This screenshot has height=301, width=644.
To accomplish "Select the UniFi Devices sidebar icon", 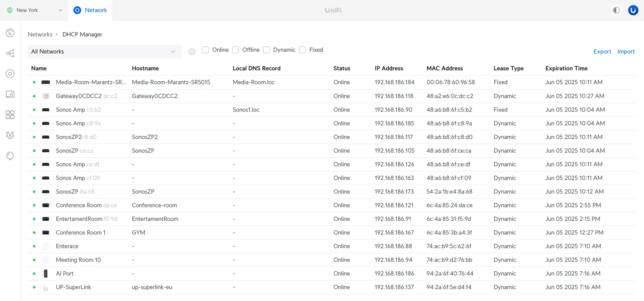I will [x=10, y=74].
